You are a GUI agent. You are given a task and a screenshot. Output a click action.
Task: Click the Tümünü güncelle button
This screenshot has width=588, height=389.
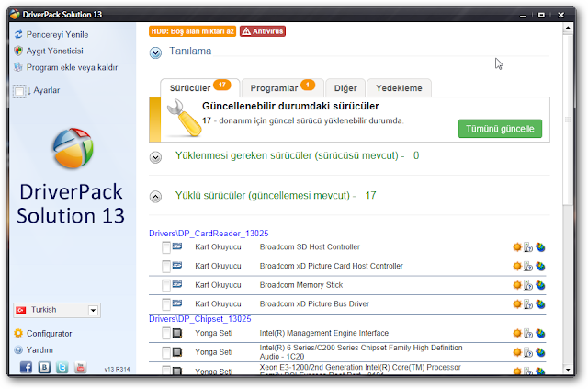[x=500, y=129]
